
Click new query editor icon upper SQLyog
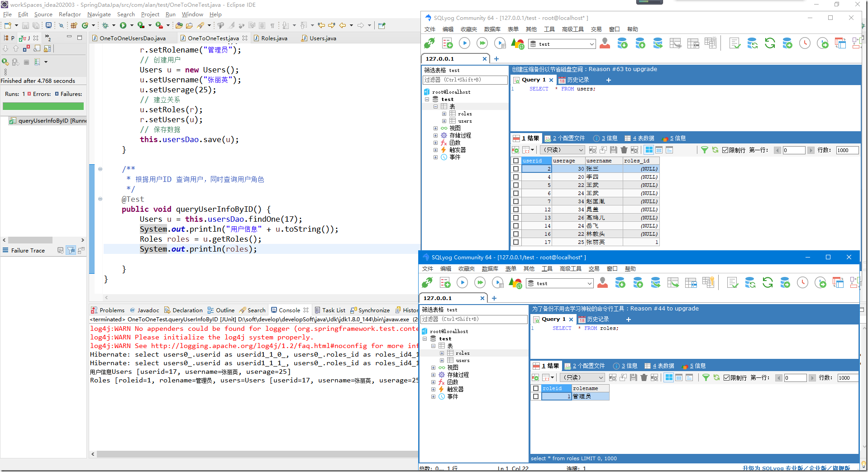tap(447, 43)
